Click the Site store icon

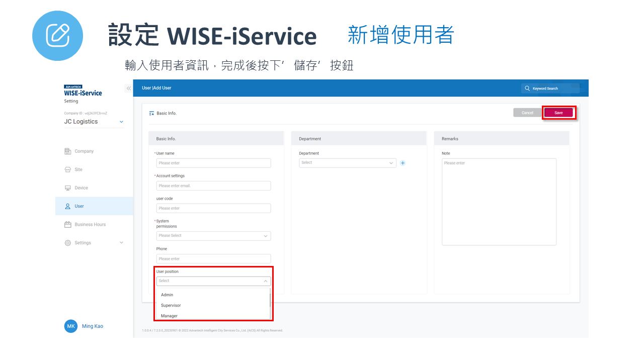tap(68, 170)
